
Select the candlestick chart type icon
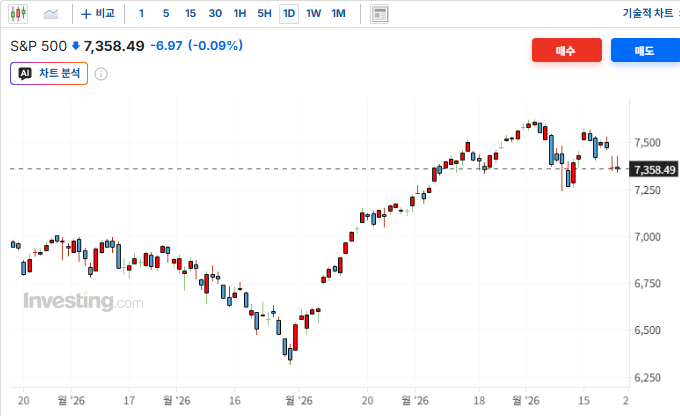tap(18, 14)
